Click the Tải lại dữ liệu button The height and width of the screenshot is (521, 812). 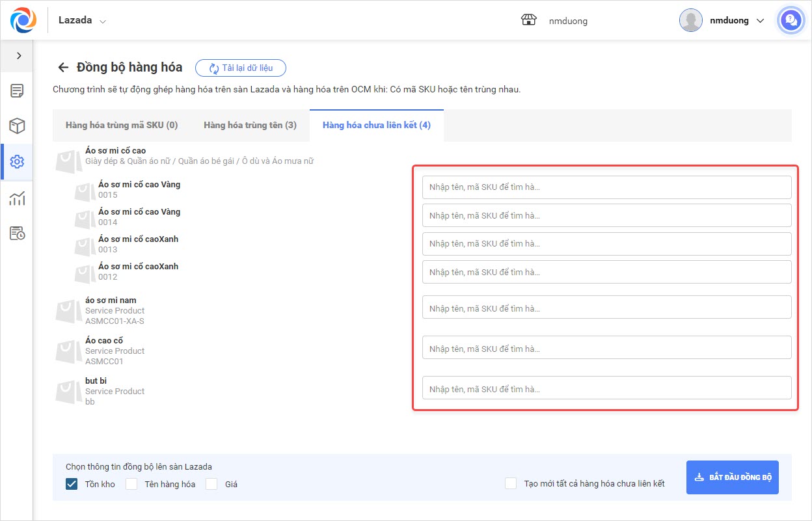[241, 68]
